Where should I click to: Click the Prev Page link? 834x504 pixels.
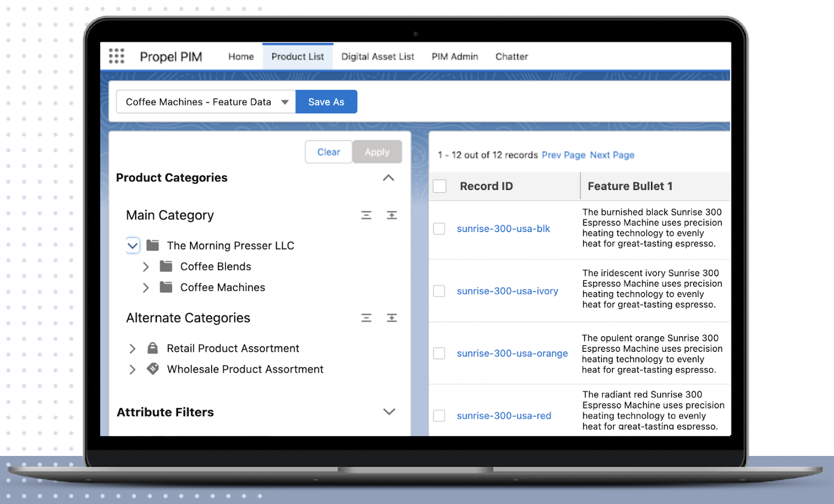[x=563, y=155]
